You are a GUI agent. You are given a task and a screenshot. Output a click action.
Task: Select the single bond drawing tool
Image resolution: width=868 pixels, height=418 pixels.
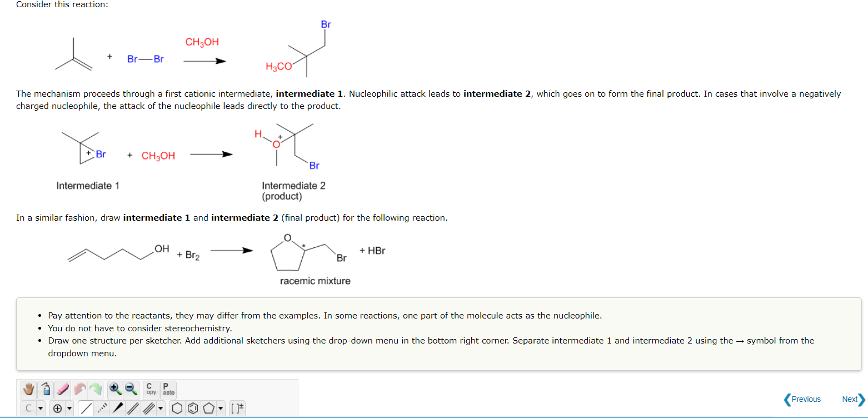point(86,407)
